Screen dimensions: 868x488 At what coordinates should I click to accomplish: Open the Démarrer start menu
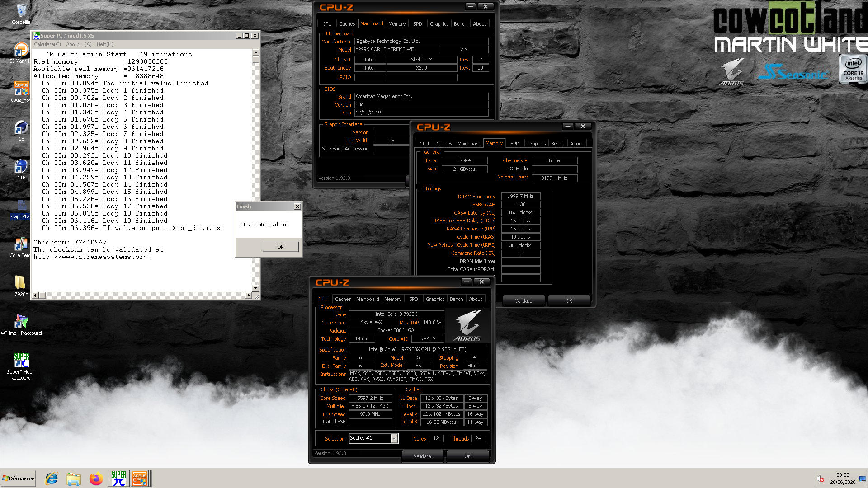tap(18, 479)
